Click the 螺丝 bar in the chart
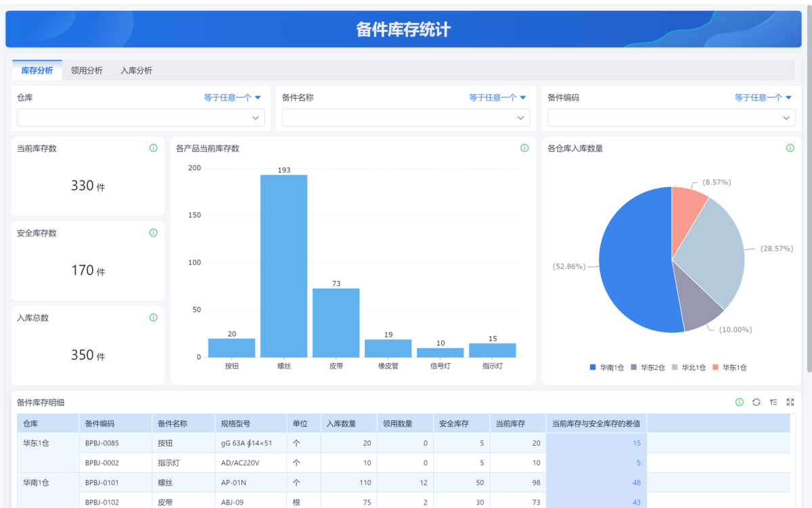 pyautogui.click(x=284, y=266)
